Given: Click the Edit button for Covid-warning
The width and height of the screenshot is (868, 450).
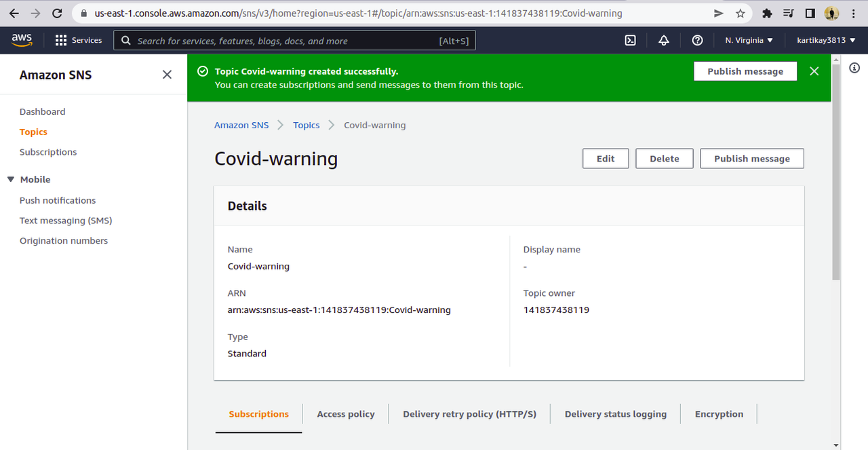Looking at the screenshot, I should [606, 158].
